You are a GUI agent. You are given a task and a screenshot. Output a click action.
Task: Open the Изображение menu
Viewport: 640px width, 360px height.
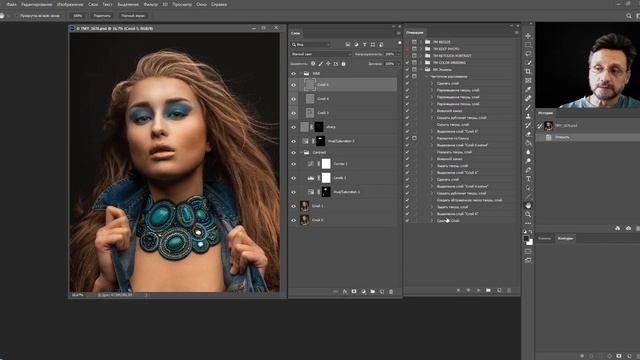click(x=70, y=4)
